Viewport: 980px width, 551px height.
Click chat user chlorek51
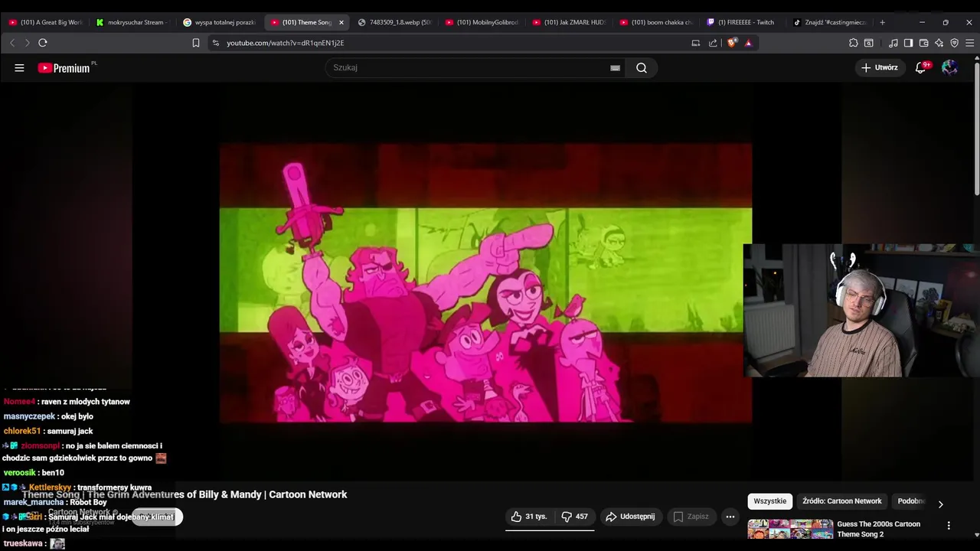tap(22, 431)
